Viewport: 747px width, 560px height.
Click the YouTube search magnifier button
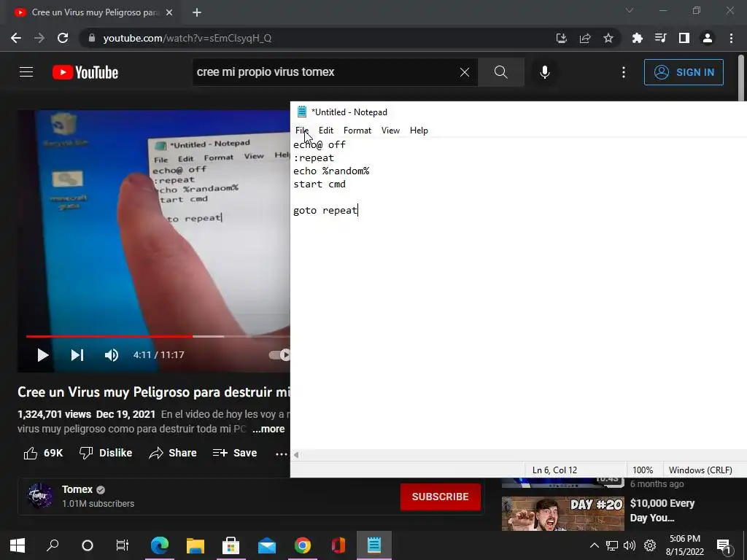(x=500, y=72)
